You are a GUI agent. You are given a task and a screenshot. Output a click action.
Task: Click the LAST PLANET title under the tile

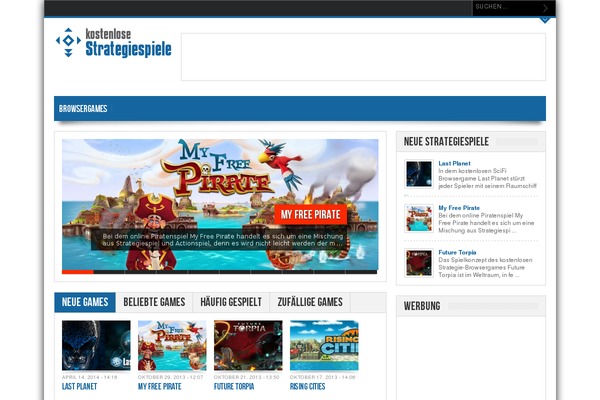pos(79,387)
